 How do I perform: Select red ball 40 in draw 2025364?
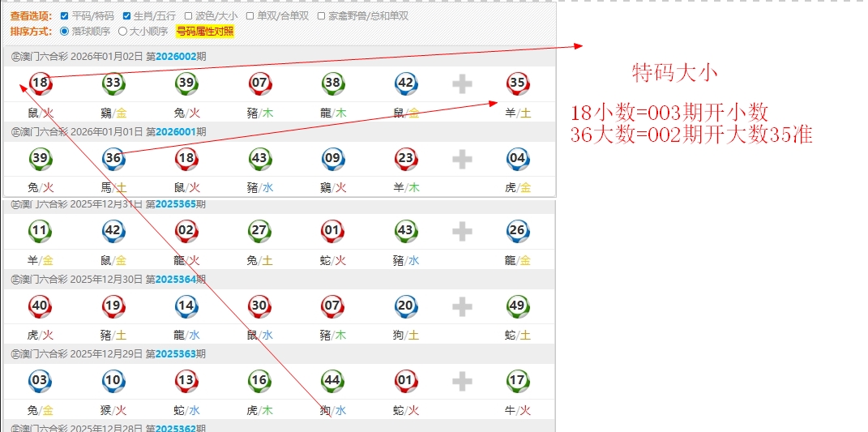(x=41, y=306)
